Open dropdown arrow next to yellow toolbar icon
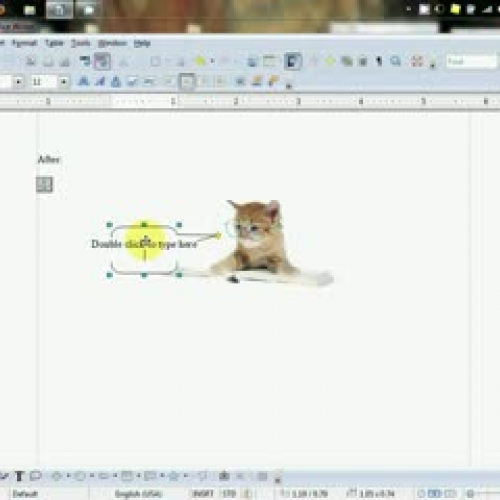Image resolution: width=500 pixels, height=500 pixels. [x=212, y=61]
